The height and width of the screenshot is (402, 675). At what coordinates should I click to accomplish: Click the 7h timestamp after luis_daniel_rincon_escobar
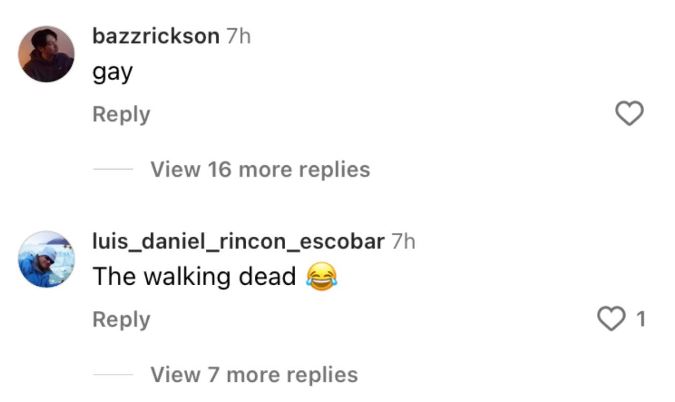tap(403, 241)
